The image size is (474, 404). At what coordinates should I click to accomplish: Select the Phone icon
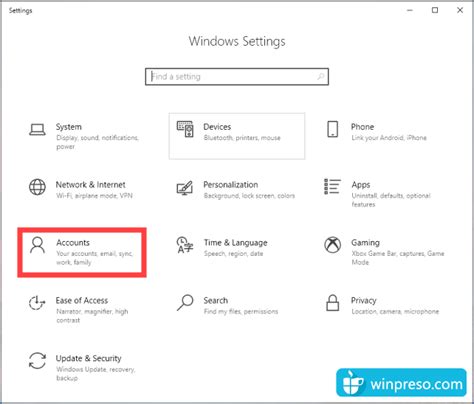pos(332,129)
